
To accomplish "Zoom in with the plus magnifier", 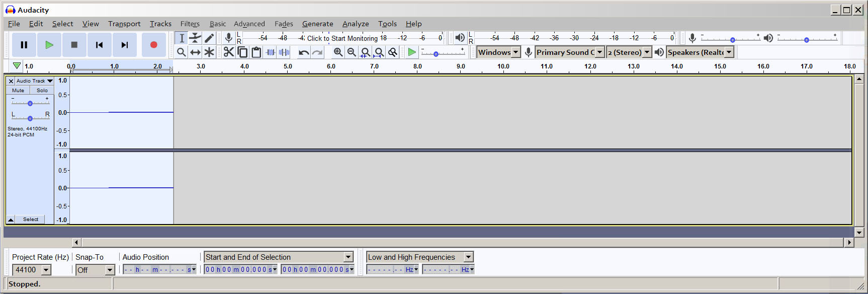I will tap(338, 52).
